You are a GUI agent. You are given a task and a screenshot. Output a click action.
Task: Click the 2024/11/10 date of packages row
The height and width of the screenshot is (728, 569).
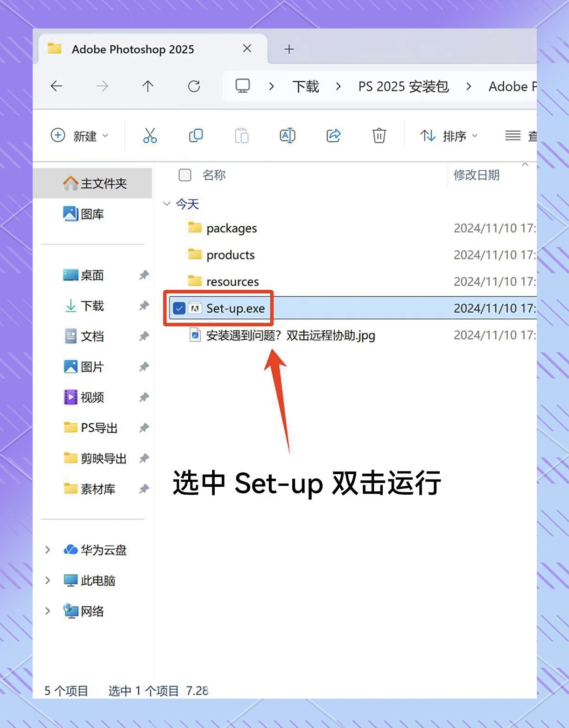pyautogui.click(x=495, y=228)
